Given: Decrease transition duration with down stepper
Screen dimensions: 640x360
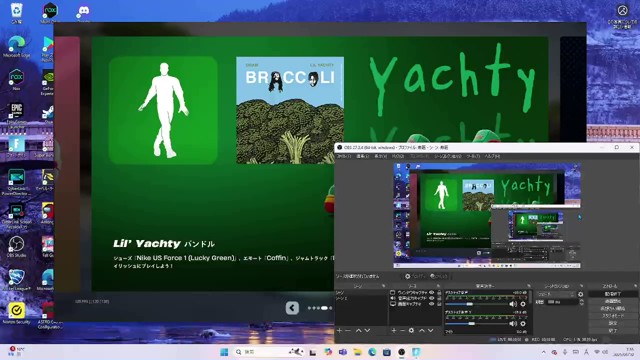Looking at the screenshot, I should (581, 304).
